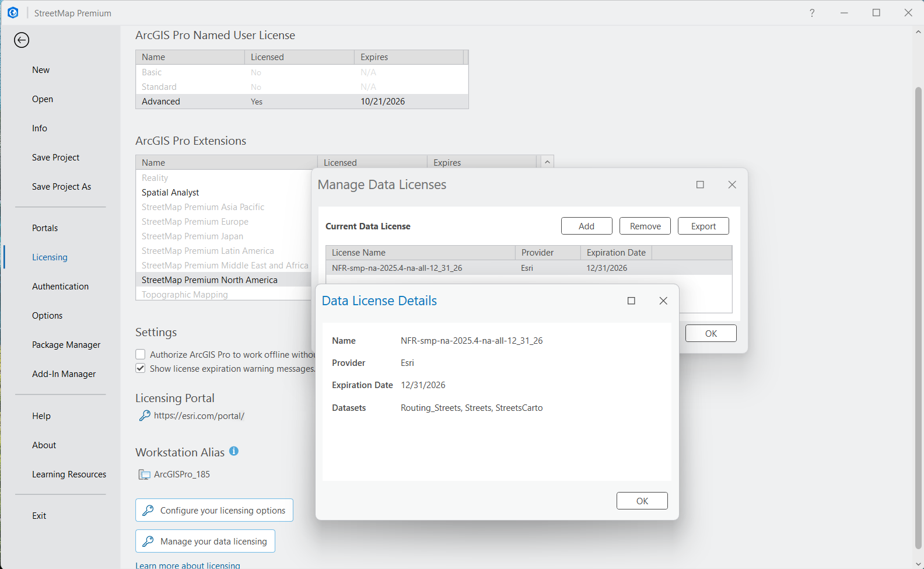Uncheck Show license expiration warning messages
Image resolution: width=924 pixels, height=569 pixels.
click(141, 368)
